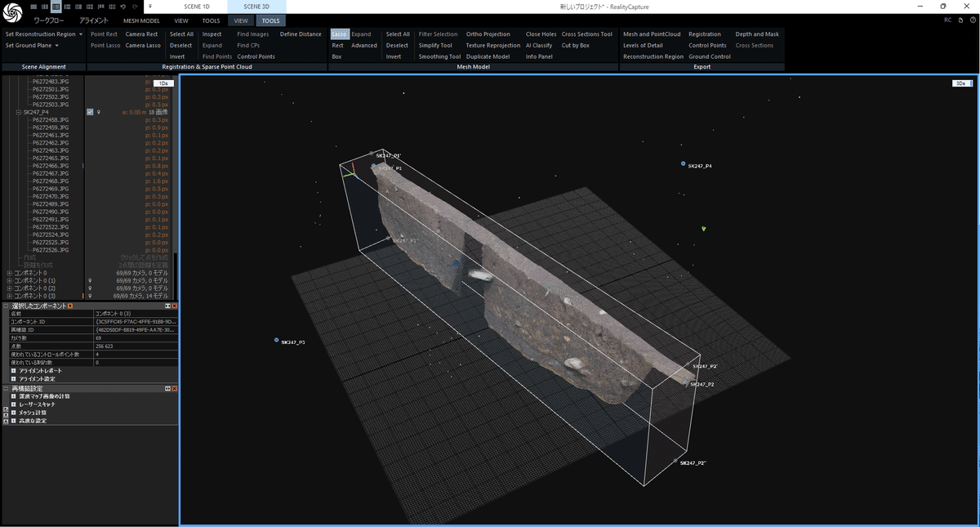Image resolution: width=980 pixels, height=527 pixels.
Task: Select image P6272526.JPG in tree
Action: pos(51,250)
